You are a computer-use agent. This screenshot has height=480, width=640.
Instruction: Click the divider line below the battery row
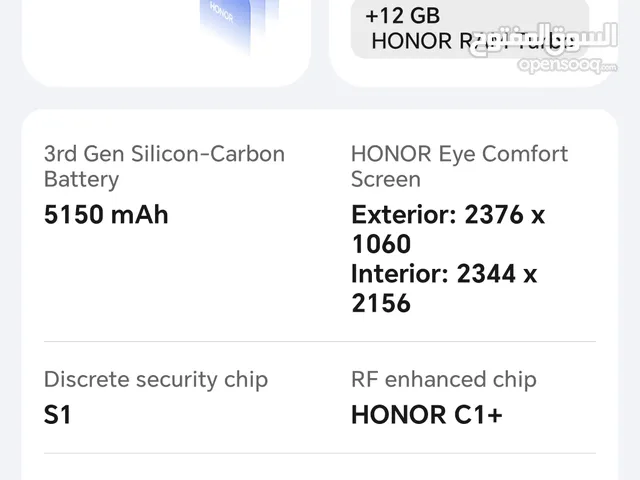click(x=320, y=341)
